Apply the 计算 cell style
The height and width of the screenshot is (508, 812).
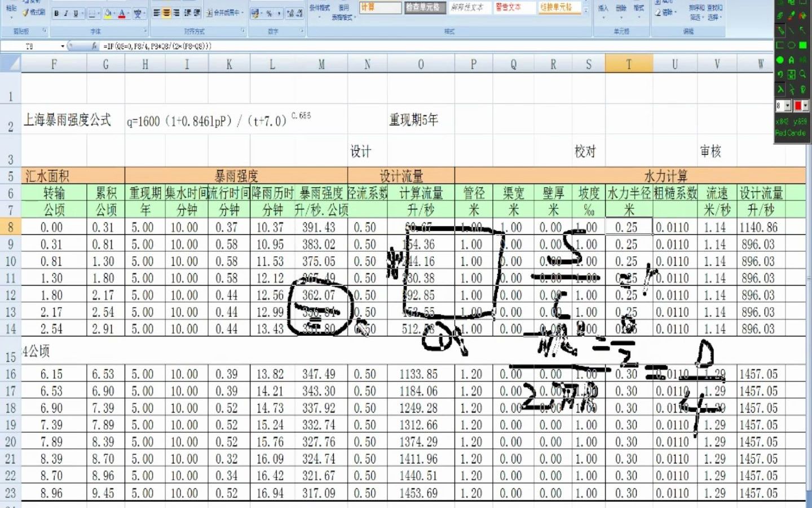click(381, 7)
